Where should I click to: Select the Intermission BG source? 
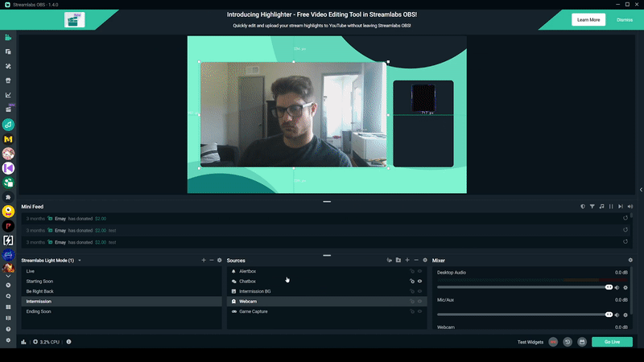327,291
